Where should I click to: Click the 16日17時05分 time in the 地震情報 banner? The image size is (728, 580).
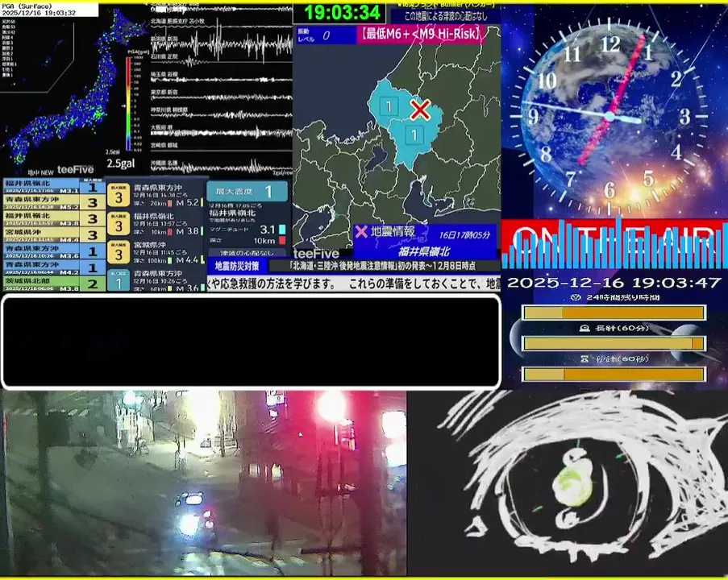tap(464, 234)
